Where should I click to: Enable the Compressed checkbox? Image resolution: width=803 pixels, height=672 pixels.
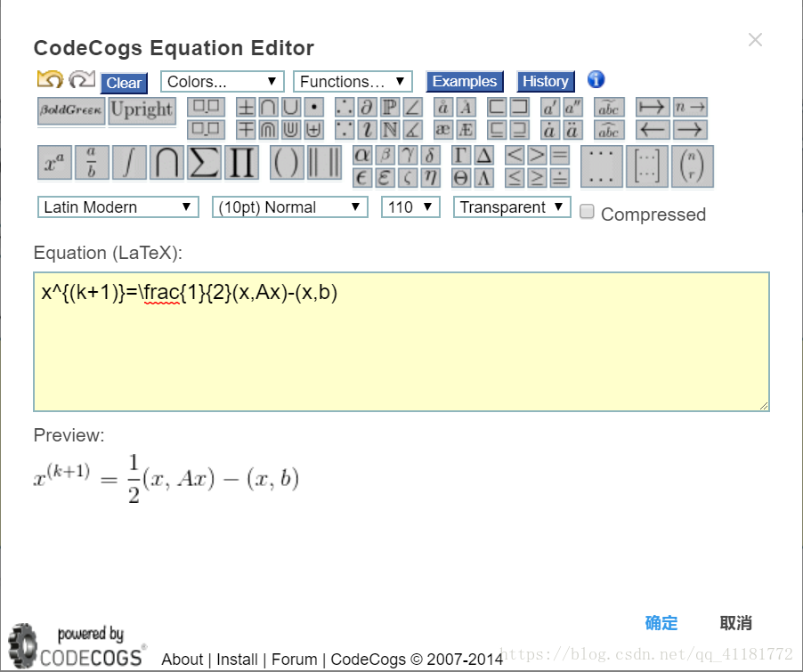pyautogui.click(x=587, y=212)
